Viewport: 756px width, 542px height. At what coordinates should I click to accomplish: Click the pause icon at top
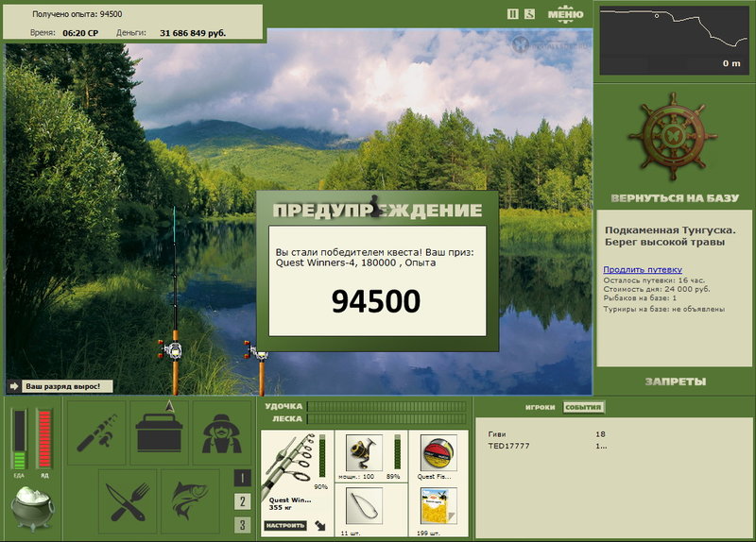(x=513, y=14)
